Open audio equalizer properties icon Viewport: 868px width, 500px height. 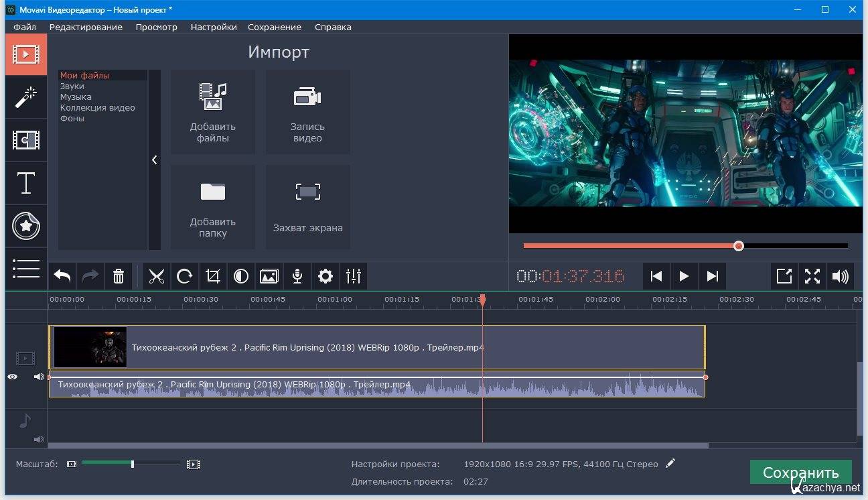click(354, 276)
